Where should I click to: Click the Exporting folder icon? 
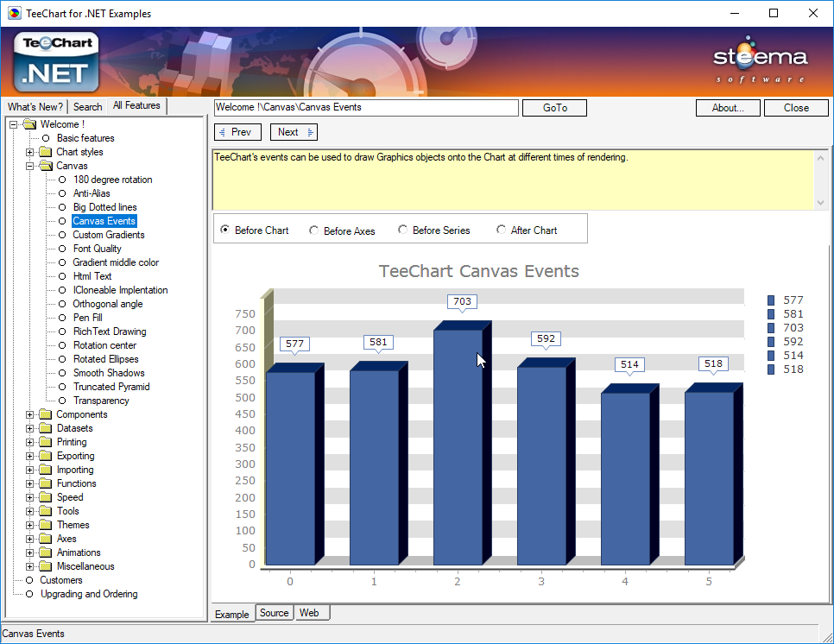click(x=46, y=457)
